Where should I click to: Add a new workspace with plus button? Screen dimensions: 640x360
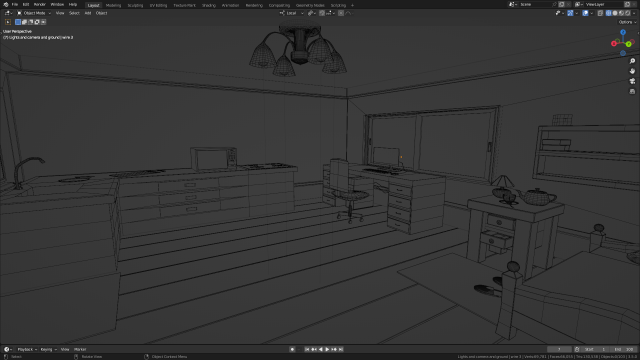pos(352,5)
